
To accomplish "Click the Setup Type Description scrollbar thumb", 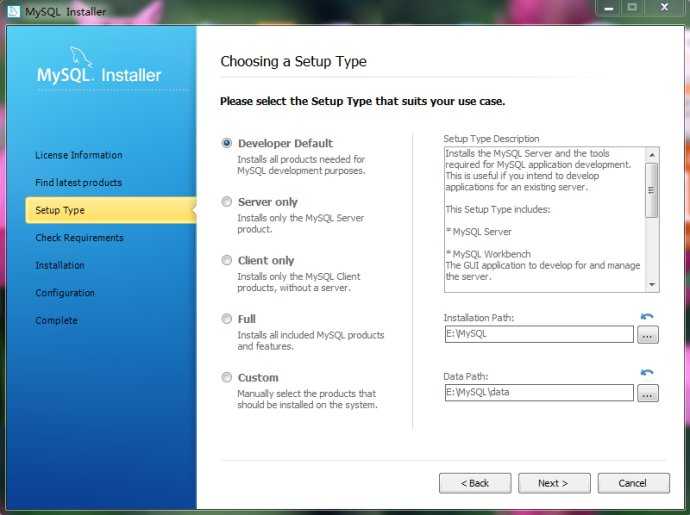I will pos(652,190).
